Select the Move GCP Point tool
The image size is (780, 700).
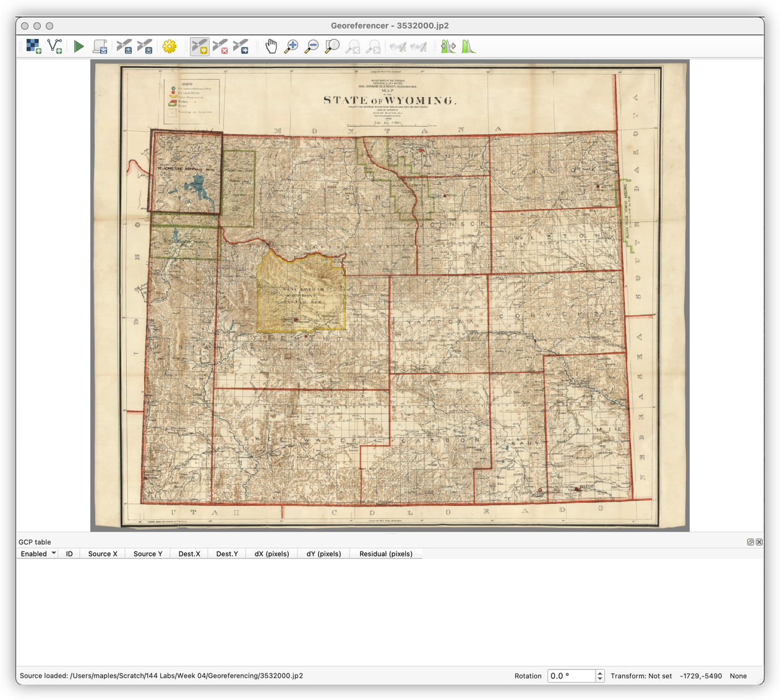(241, 46)
